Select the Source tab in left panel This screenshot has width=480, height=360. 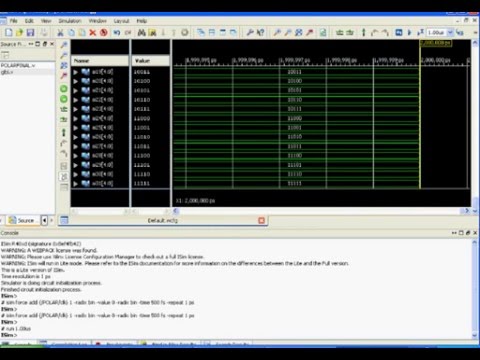point(22,220)
